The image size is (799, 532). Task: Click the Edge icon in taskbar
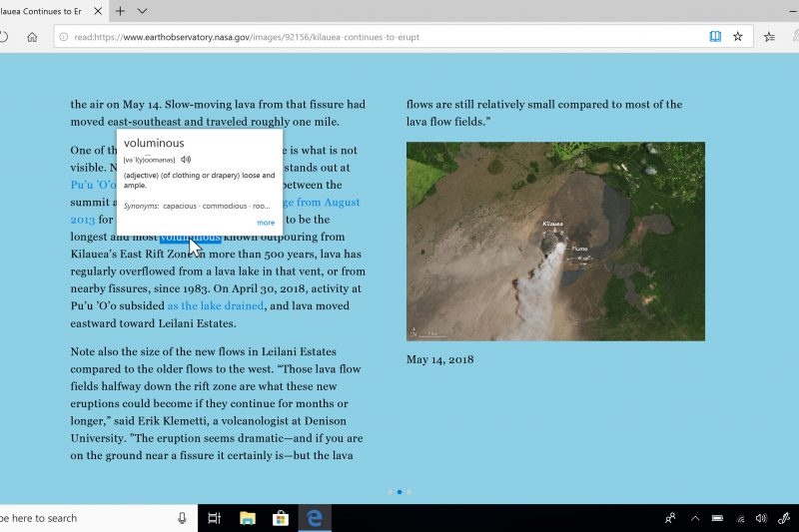click(x=315, y=518)
